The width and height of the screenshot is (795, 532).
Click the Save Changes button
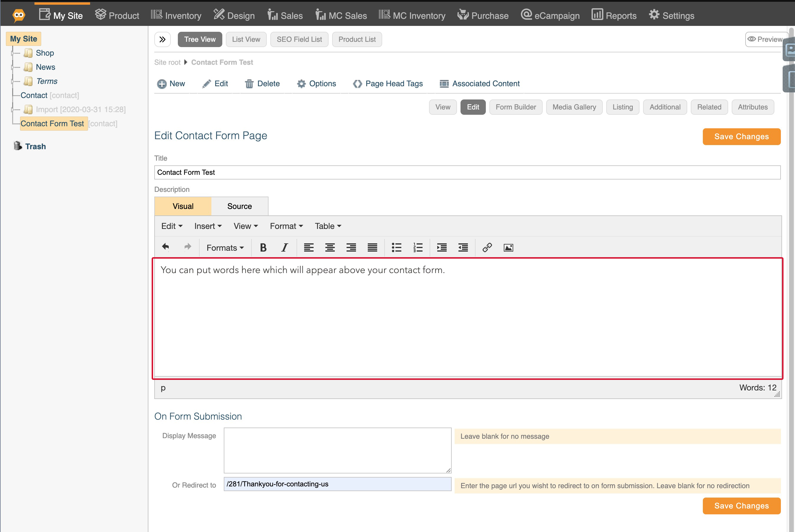click(741, 137)
